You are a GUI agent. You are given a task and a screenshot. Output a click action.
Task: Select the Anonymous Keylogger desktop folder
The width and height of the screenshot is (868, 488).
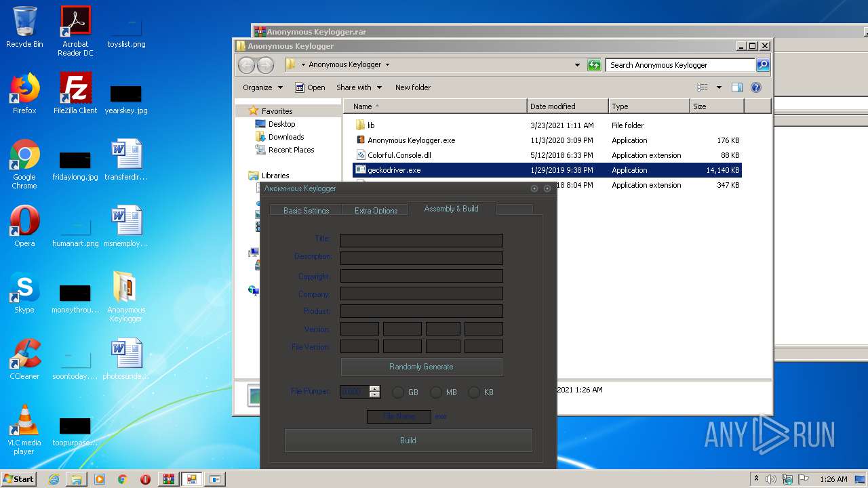125,297
